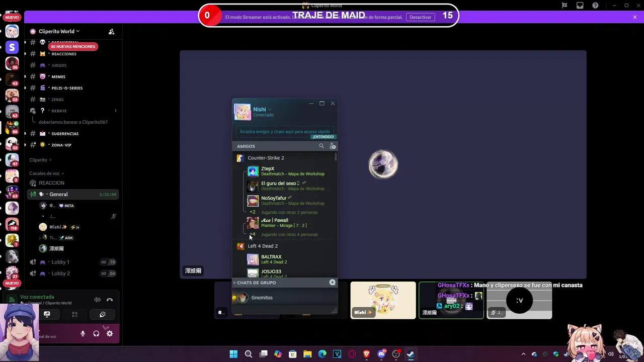644x362 pixels.
Task: Click the Nishi stream tile thumbnail
Action: [383, 300]
